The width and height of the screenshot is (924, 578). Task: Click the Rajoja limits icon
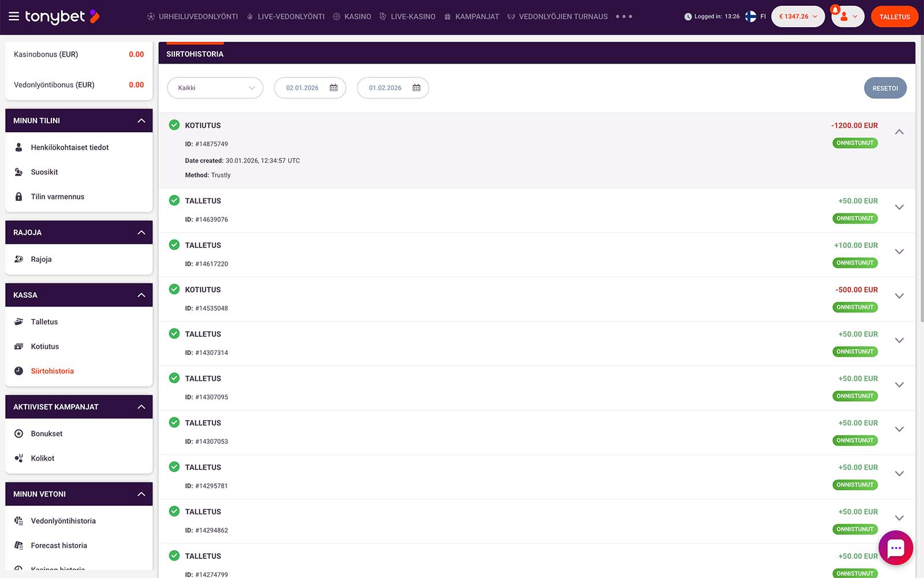[18, 260]
